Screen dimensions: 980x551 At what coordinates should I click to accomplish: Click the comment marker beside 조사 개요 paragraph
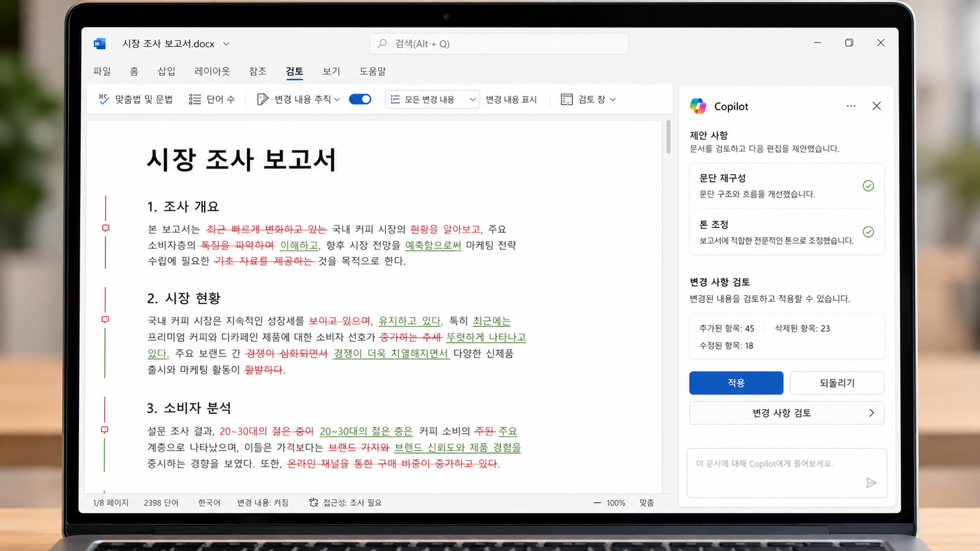(x=105, y=228)
